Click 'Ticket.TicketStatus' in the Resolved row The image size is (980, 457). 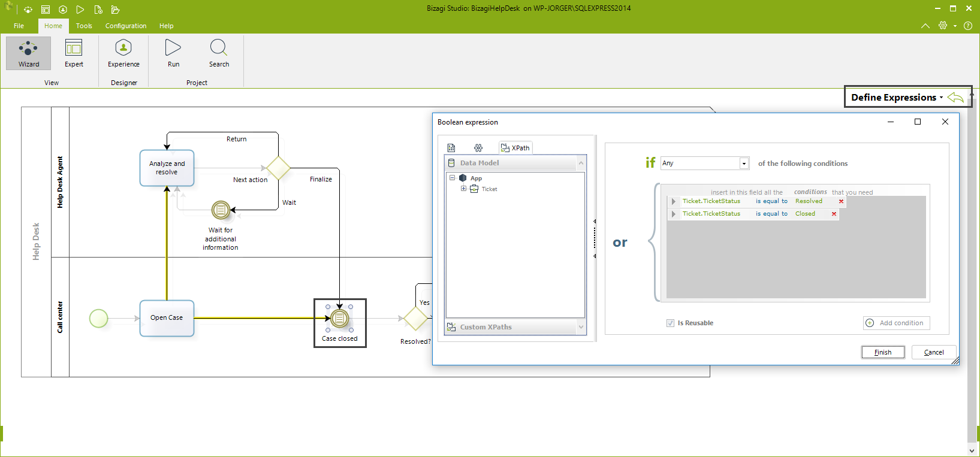[711, 201]
